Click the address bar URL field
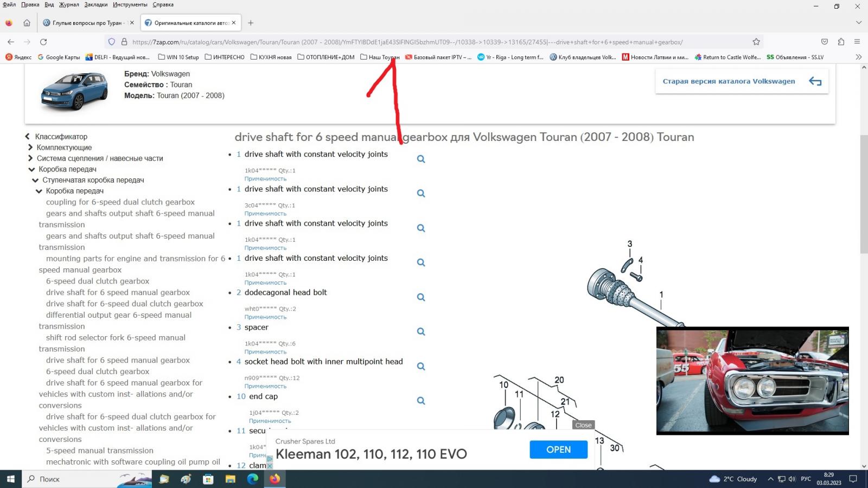 click(434, 42)
